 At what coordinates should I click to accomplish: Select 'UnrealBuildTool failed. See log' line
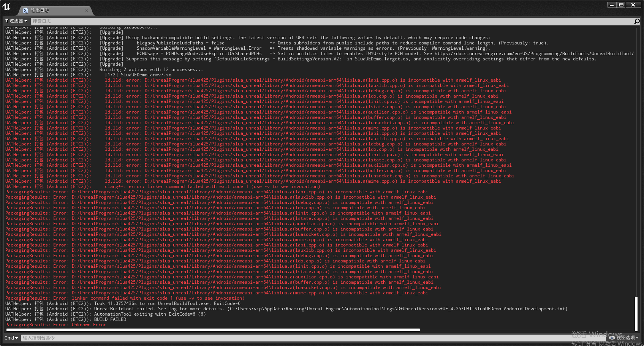286,309
